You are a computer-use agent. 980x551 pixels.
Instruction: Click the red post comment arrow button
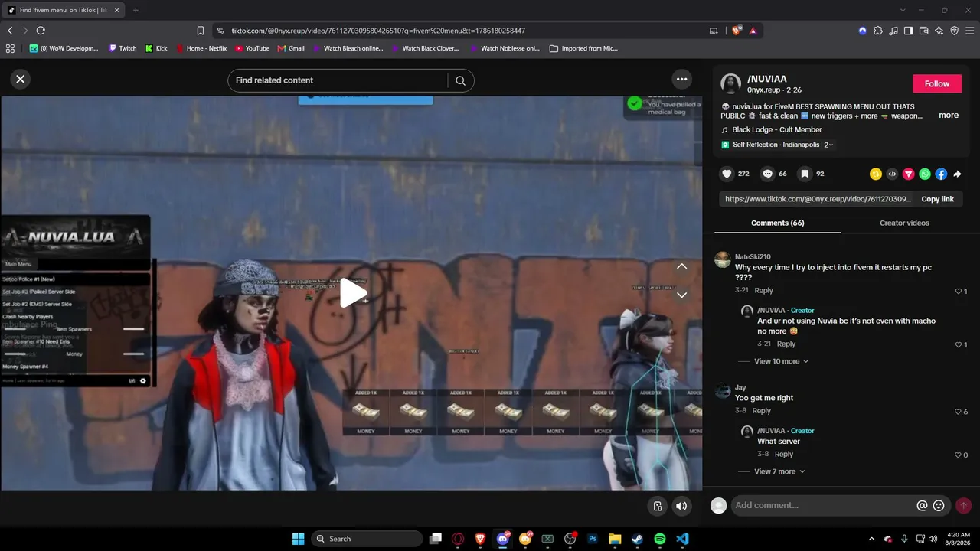[963, 505]
